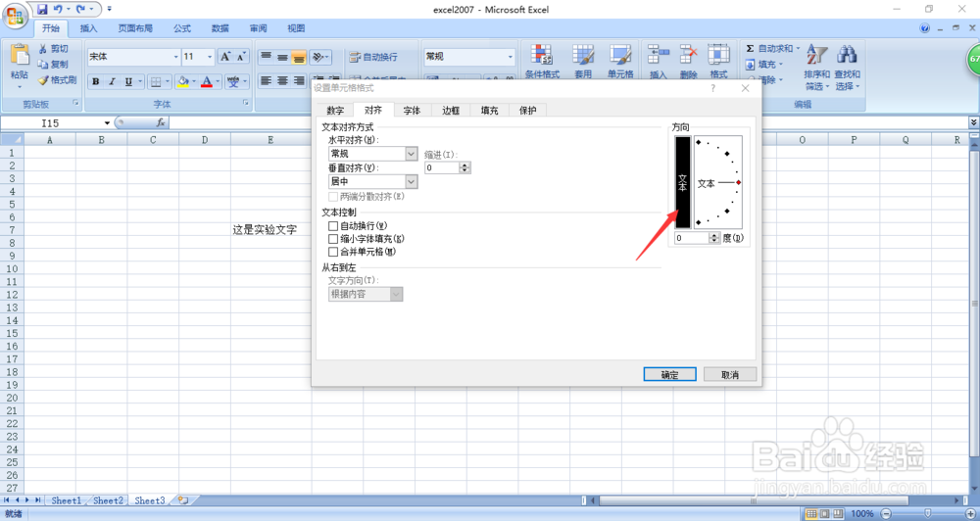Expand the Fill (填充) dropdown in the editing group
The height and width of the screenshot is (521, 980).
point(781,65)
